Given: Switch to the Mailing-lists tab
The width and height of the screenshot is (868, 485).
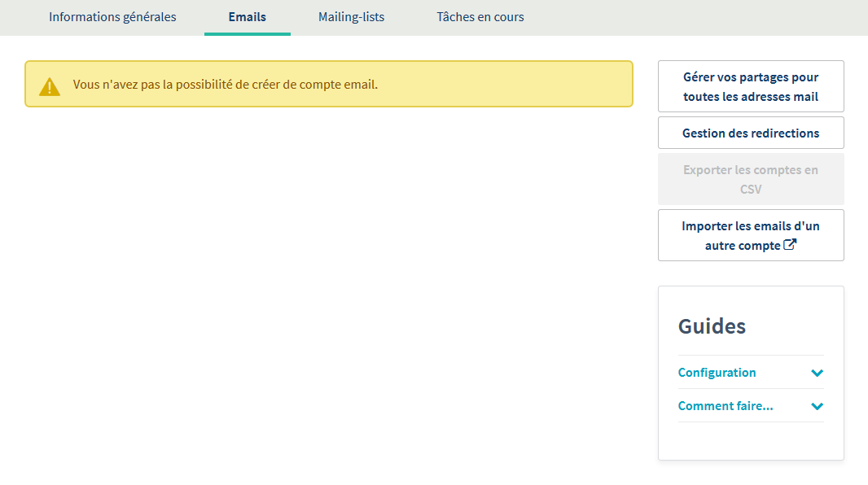Looking at the screenshot, I should 351,17.
